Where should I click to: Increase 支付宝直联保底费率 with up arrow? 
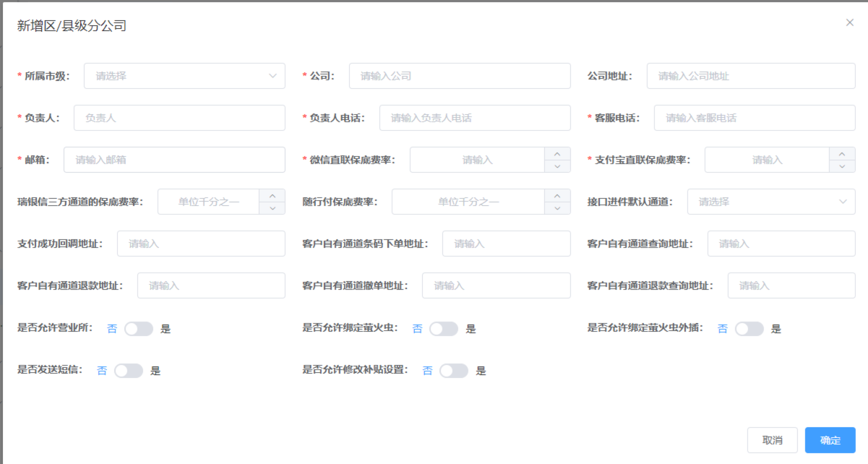[842, 153]
